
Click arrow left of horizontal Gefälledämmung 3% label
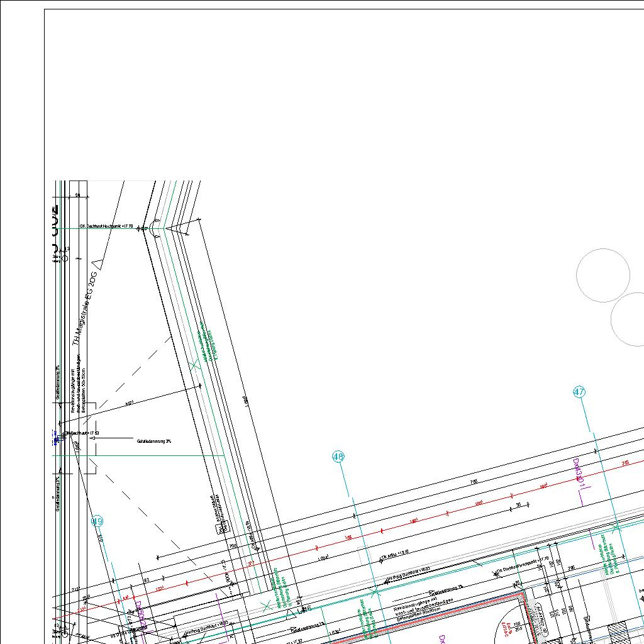point(92,438)
